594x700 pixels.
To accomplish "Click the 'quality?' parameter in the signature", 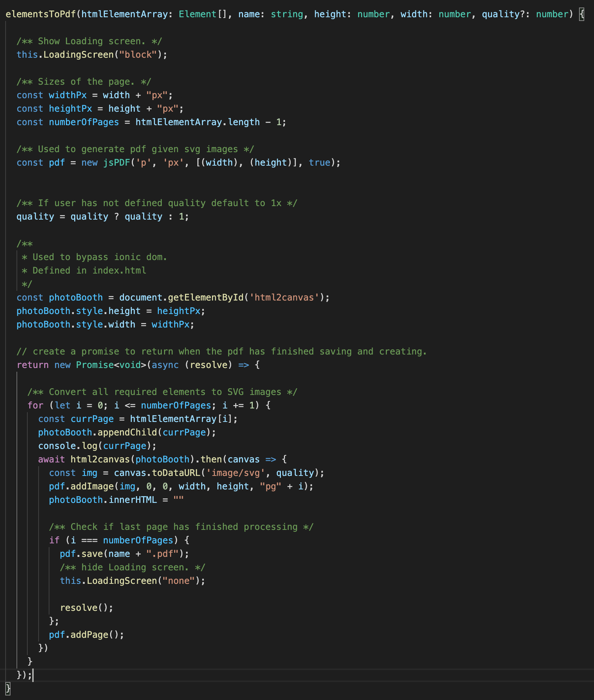I will 503,14.
